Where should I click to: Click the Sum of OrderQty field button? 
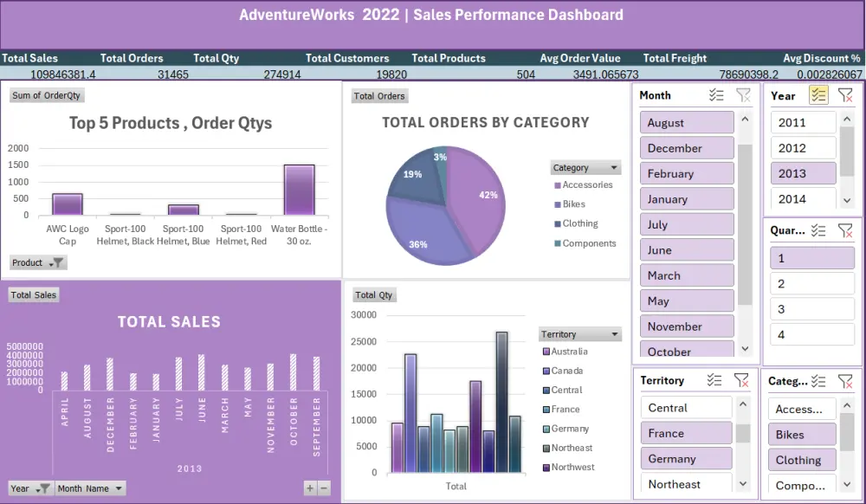[x=47, y=95]
